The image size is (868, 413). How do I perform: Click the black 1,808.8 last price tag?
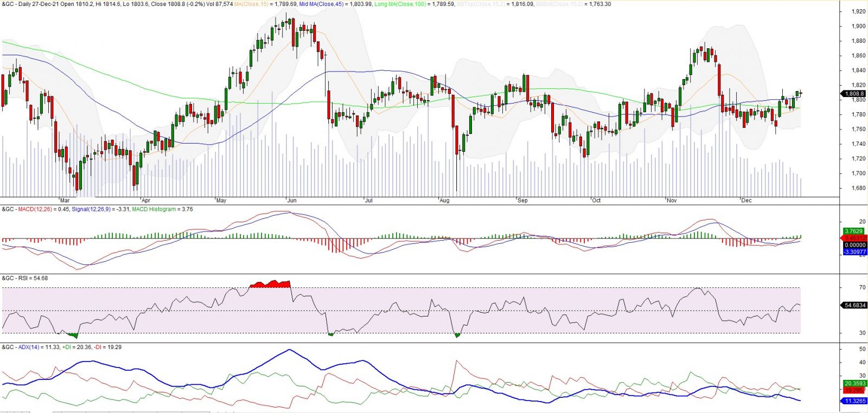click(854, 94)
